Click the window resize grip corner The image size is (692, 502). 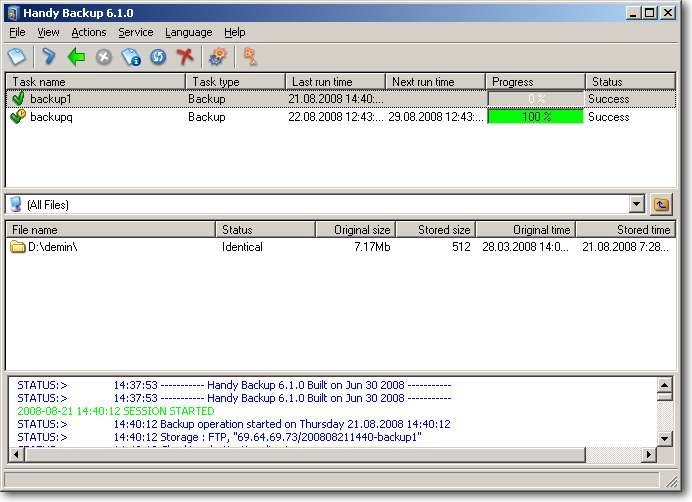672,482
